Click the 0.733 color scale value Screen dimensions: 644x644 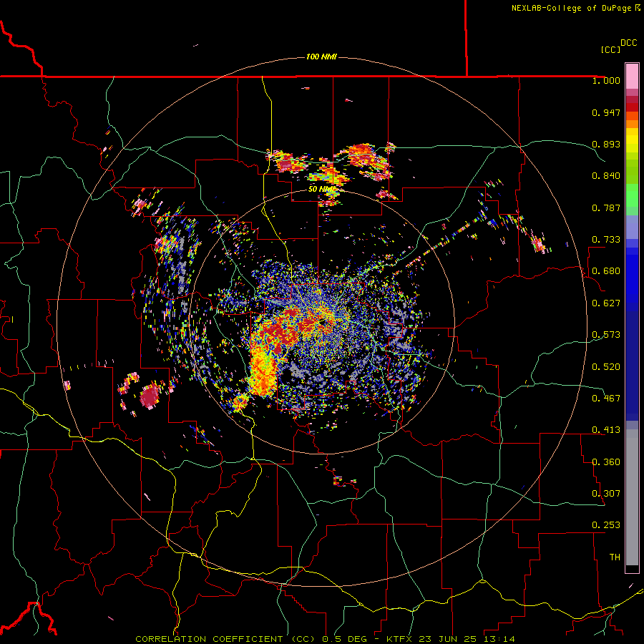click(606, 240)
